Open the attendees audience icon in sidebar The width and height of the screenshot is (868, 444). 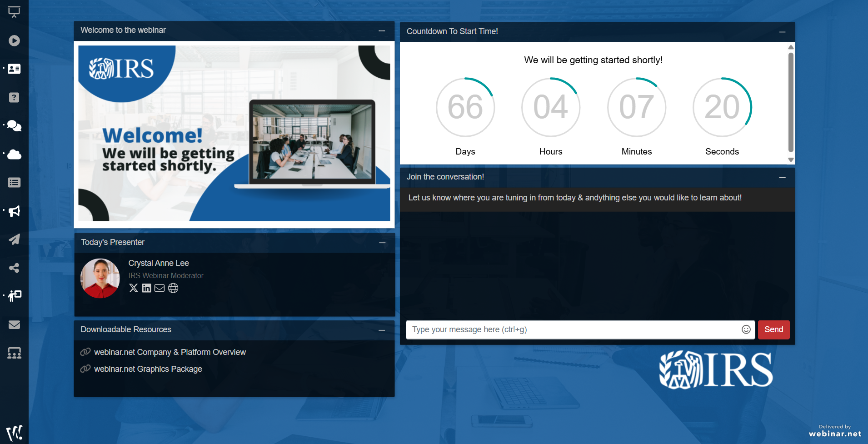coord(14,353)
